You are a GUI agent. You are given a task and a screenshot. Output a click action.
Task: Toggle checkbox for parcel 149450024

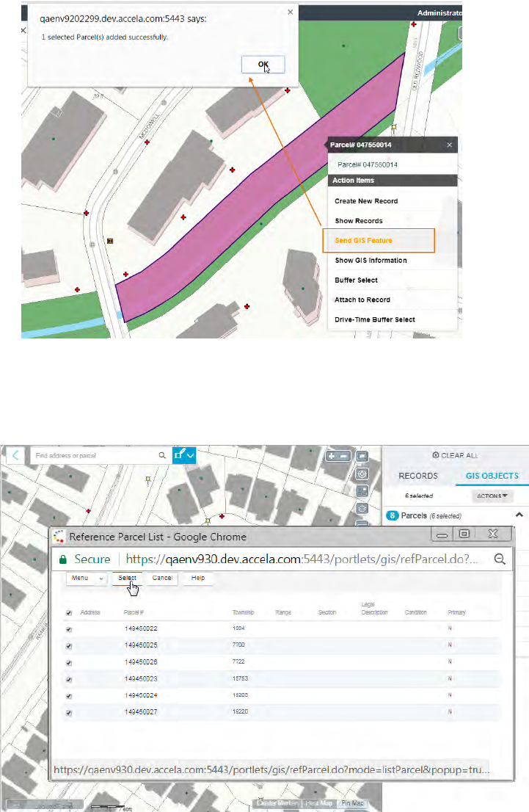pyautogui.click(x=69, y=696)
